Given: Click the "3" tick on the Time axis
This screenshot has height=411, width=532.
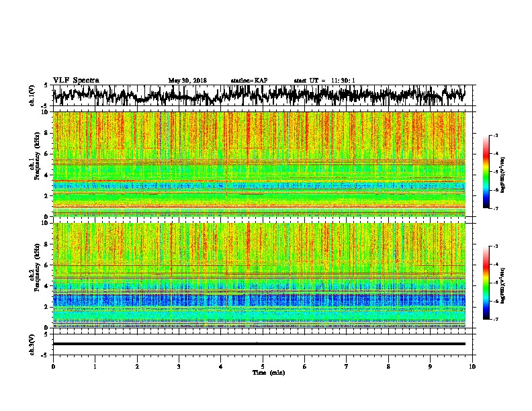Looking at the screenshot, I should (179, 367).
